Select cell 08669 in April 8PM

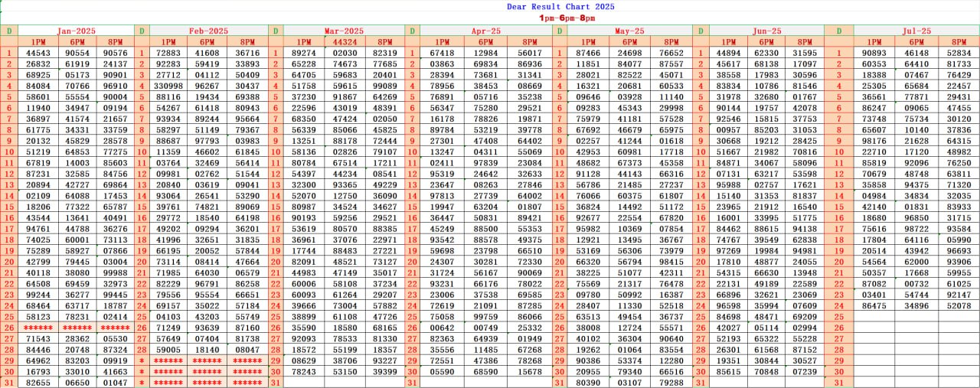click(530, 86)
